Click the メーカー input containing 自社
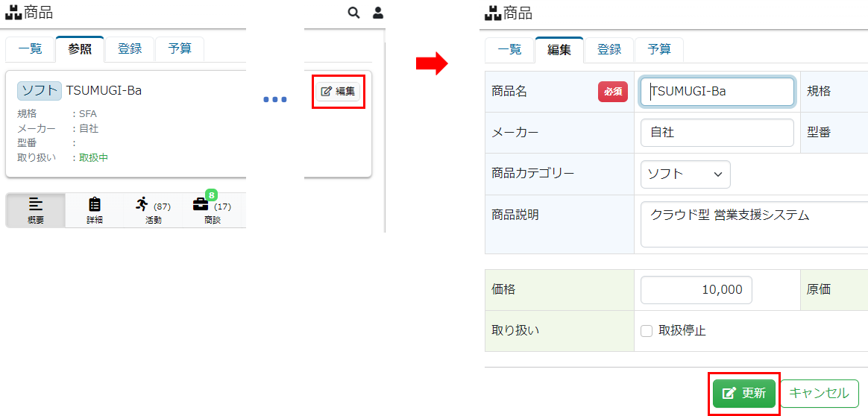 coord(717,133)
